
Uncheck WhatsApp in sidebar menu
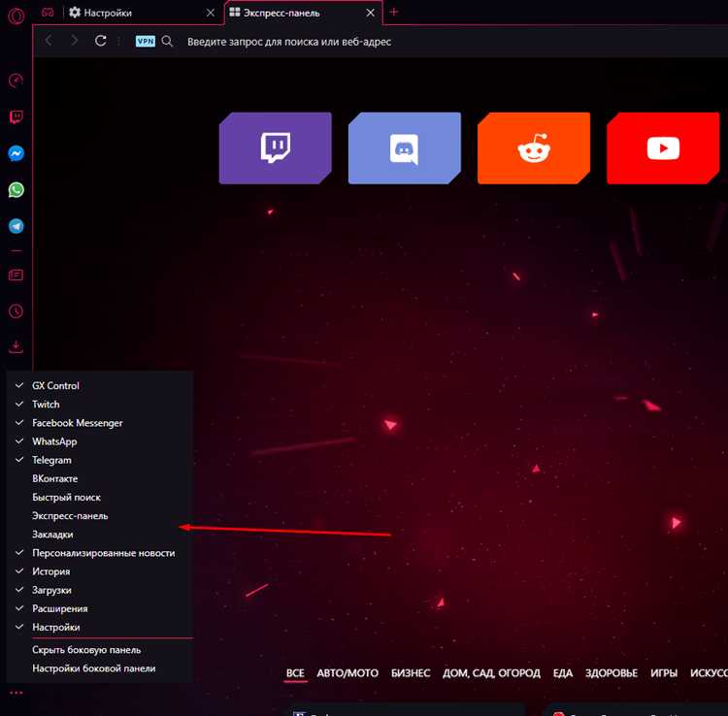click(x=99, y=441)
